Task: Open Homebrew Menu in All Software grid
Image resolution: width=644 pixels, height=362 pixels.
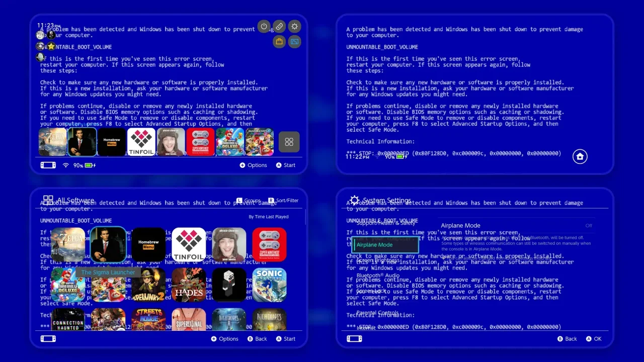Action: [148, 245]
